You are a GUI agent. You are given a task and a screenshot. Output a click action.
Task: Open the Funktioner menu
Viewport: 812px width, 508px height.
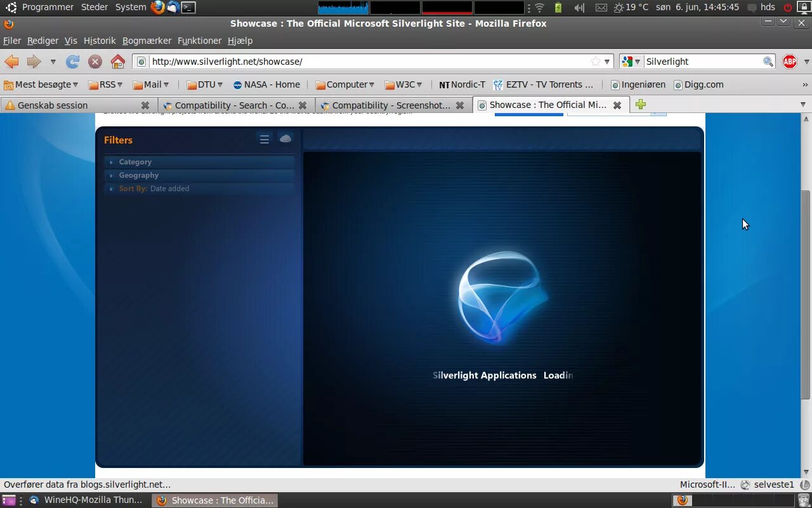tap(199, 41)
